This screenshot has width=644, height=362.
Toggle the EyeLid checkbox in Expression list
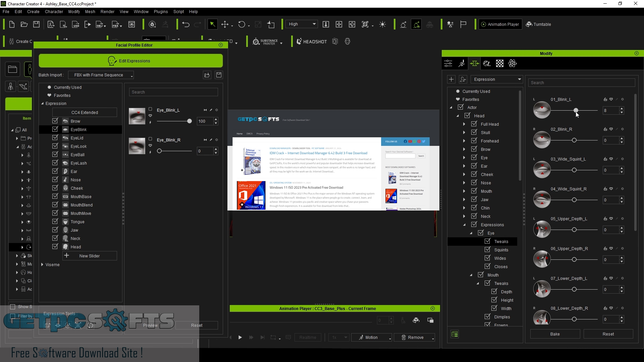(55, 138)
